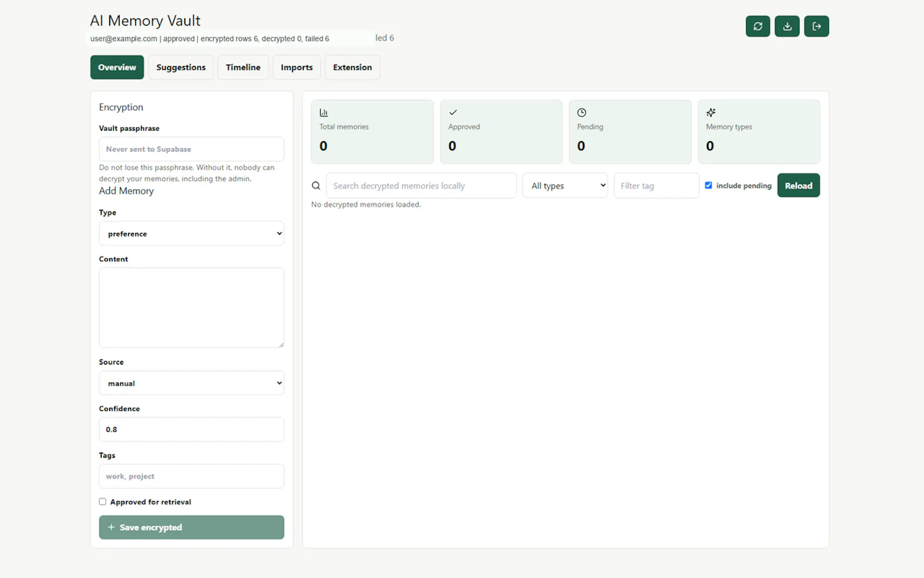Open the Timeline tab
924x578 pixels.
pyautogui.click(x=243, y=67)
